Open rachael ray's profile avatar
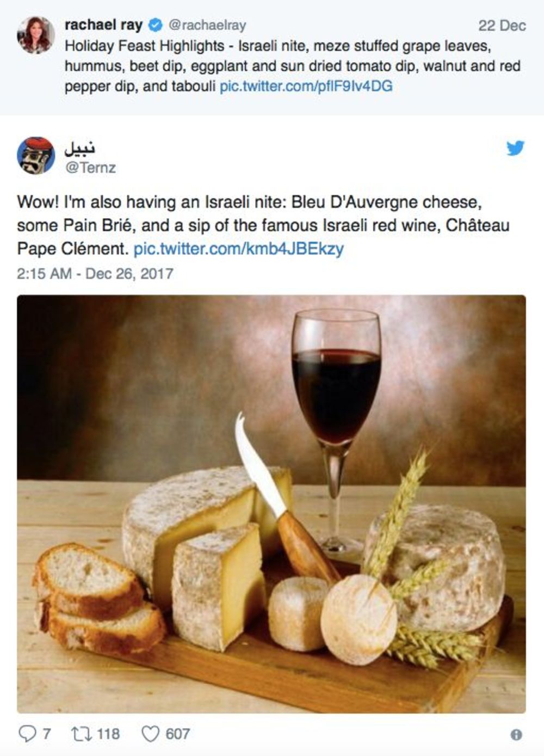Image resolution: width=544 pixels, height=756 pixels. pyautogui.click(x=36, y=35)
